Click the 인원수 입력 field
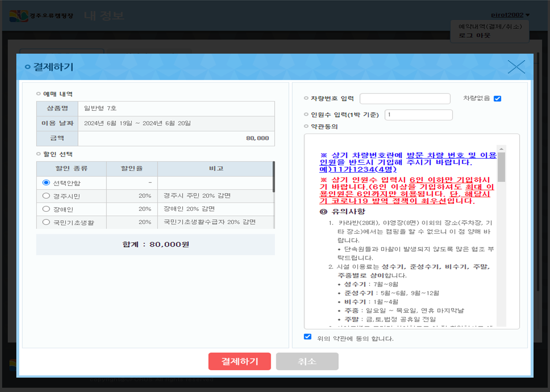Viewport: 550px width, 392px height. click(418, 115)
